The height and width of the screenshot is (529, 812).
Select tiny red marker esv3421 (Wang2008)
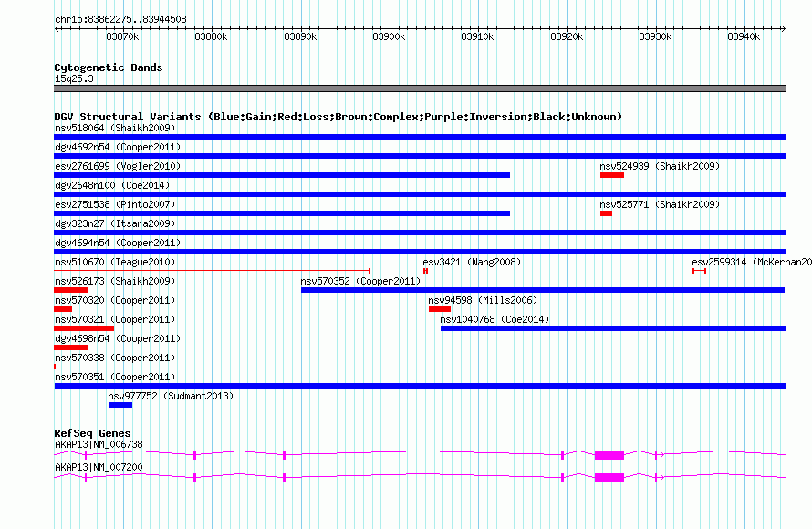426,271
